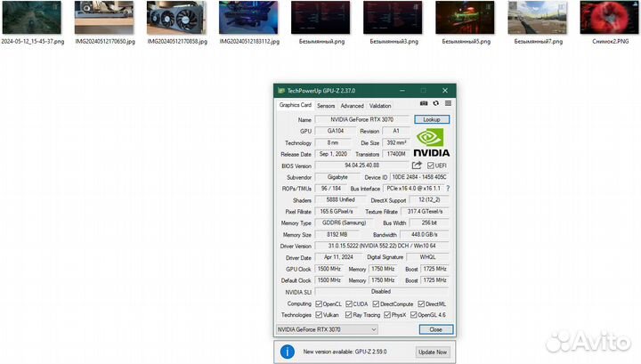Switch to the Advanced tab

pyautogui.click(x=352, y=106)
